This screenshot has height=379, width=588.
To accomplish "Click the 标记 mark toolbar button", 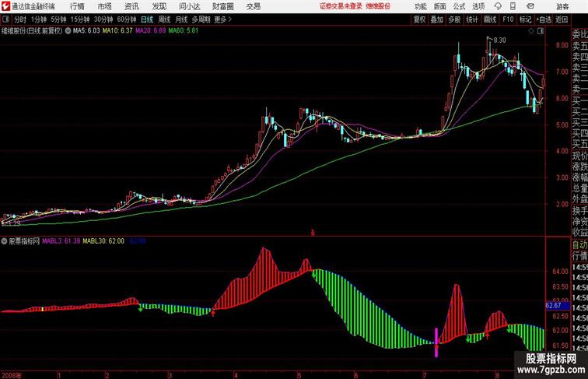I will pos(525,19).
